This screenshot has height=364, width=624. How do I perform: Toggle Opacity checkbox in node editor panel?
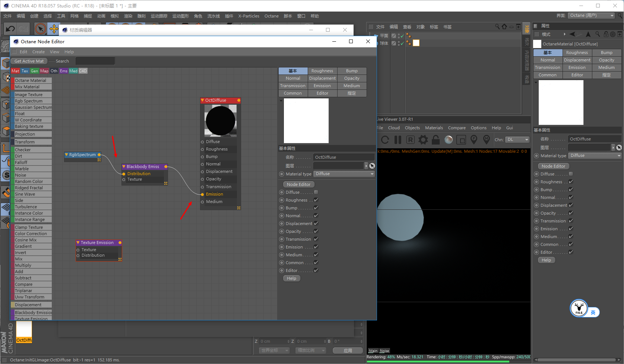[316, 231]
